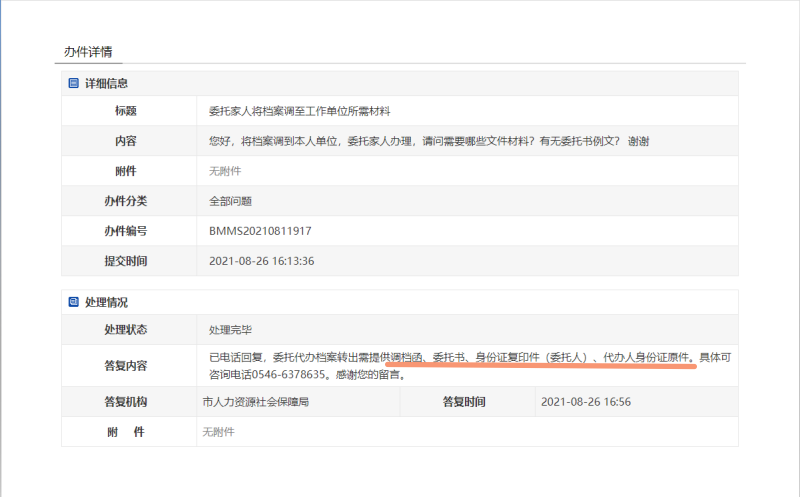Click the 处理状态 label
This screenshot has height=497, width=800.
[126, 330]
